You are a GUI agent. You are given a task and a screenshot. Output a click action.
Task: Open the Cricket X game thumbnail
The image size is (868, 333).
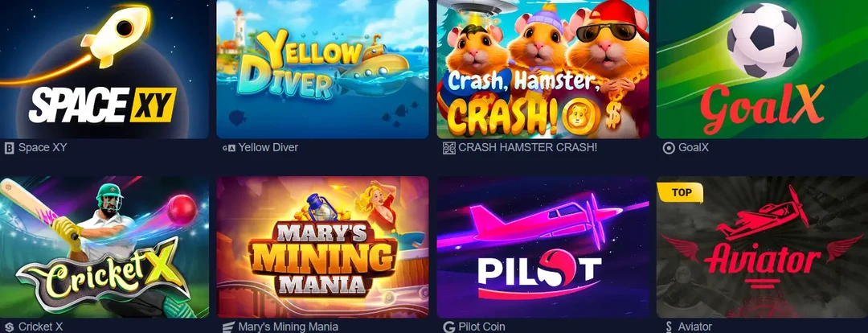pos(104,247)
